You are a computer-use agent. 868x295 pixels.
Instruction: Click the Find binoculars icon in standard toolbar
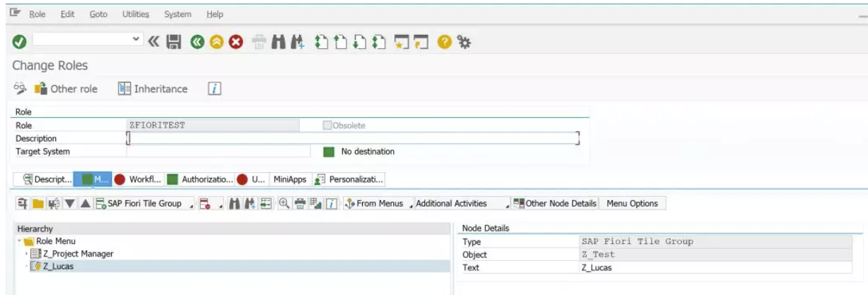278,43
